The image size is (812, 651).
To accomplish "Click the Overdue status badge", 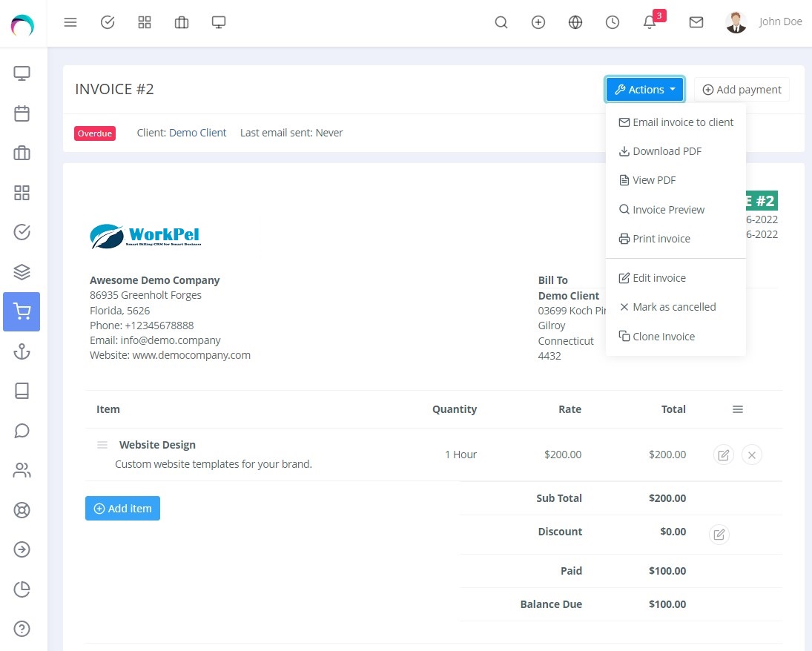I will pyautogui.click(x=95, y=133).
